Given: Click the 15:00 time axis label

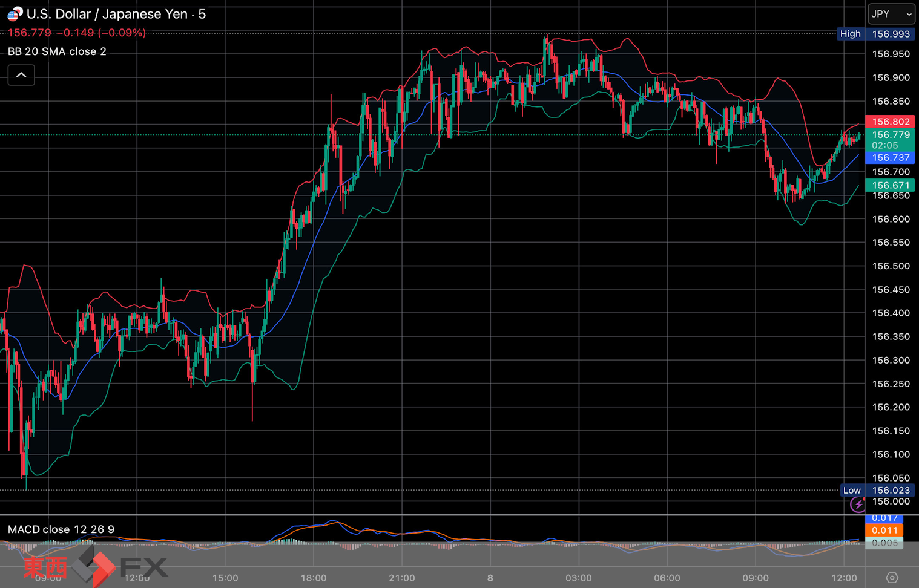Looking at the screenshot, I should coord(225,578).
